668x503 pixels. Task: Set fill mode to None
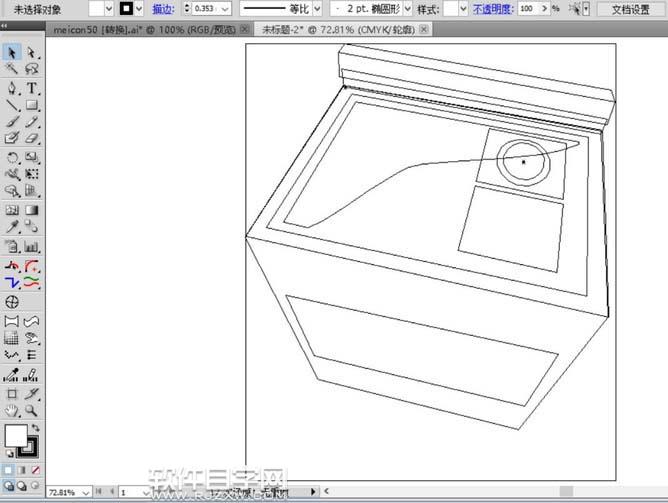[x=37, y=470]
